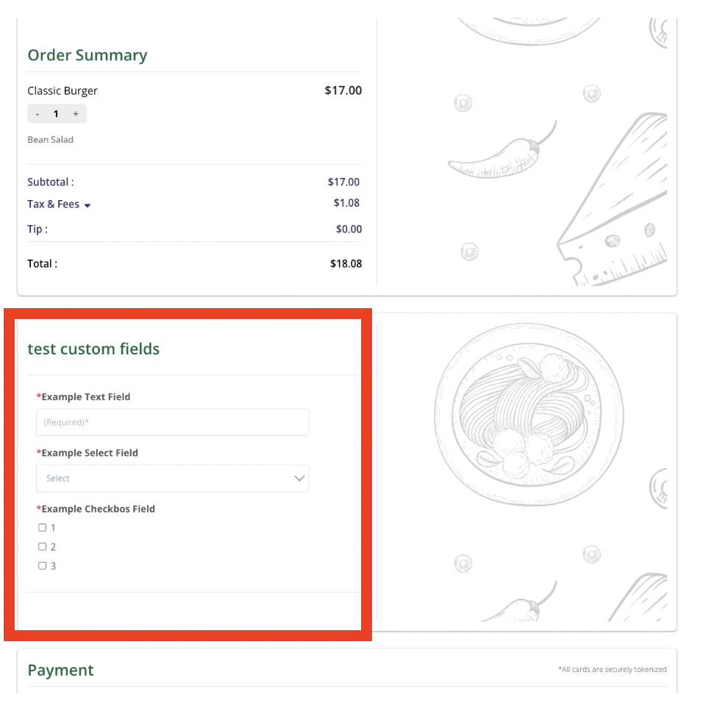Enable checkbox option 3
703x728 pixels.
(43, 566)
